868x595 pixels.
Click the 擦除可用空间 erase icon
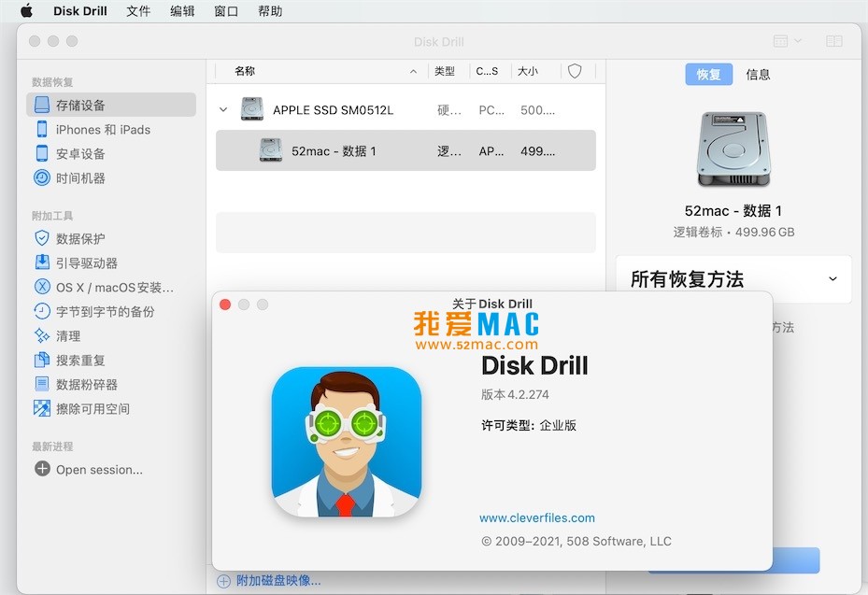coord(42,408)
